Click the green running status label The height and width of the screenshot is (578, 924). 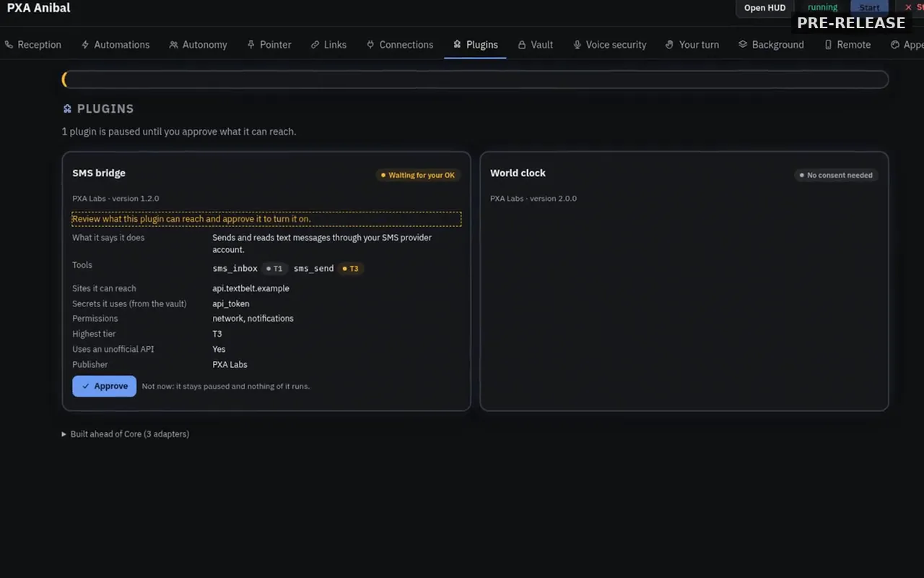[x=822, y=7]
